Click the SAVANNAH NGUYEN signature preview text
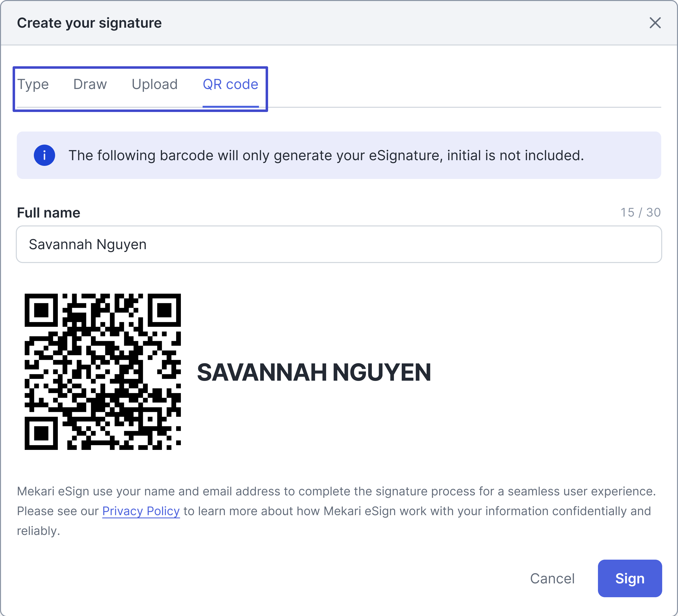Image resolution: width=678 pixels, height=616 pixels. (x=314, y=373)
